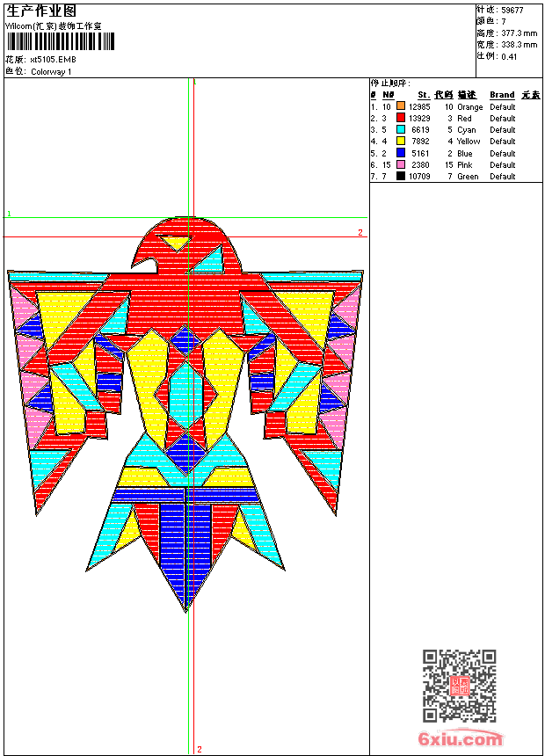545x756 pixels.
Task: Select stitch count '12985' in the Orange row
Action: [419, 107]
